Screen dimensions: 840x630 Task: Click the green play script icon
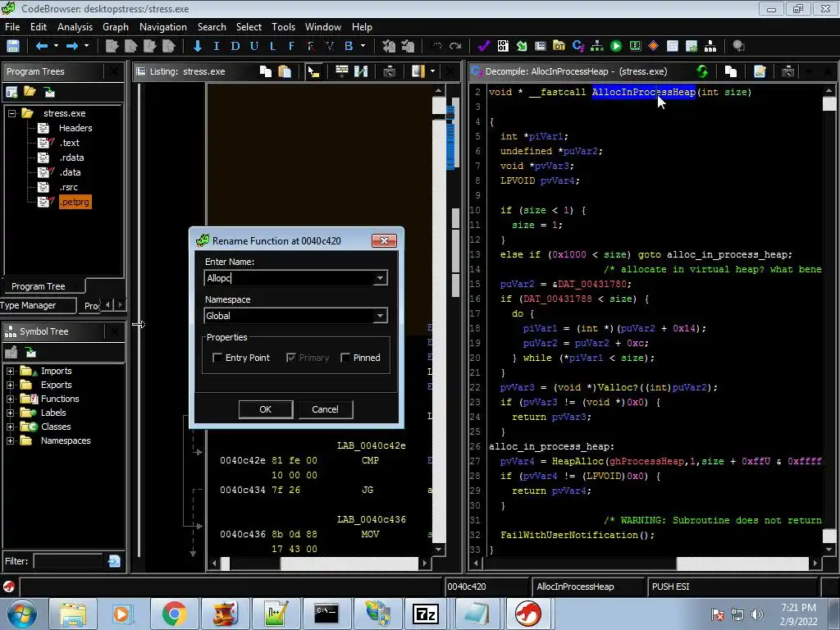pos(616,46)
